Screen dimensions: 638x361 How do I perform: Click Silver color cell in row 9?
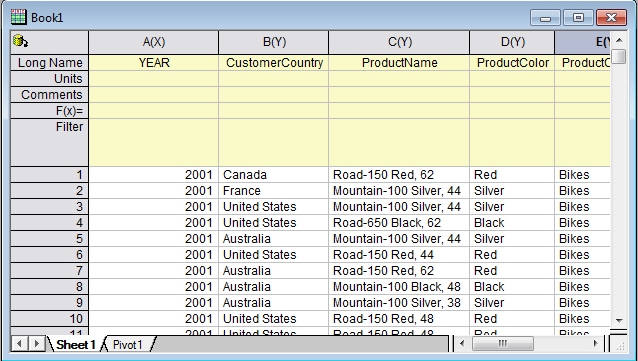(512, 303)
